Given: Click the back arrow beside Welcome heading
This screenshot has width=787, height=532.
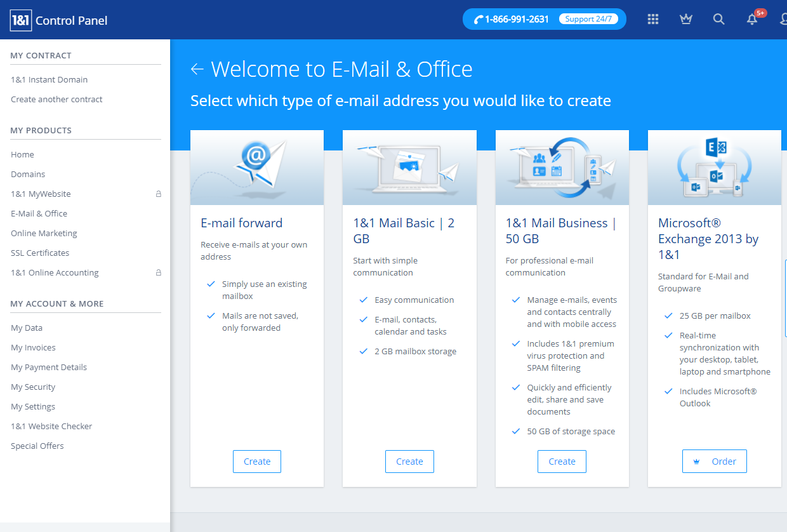Looking at the screenshot, I should 197,69.
